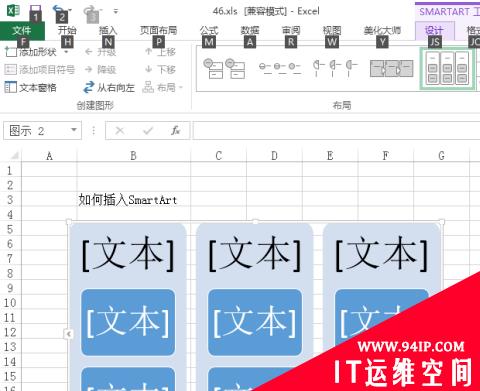480x391 pixels.
Task: Expand the SmartArt text pane side arrow
Action: 68,334
